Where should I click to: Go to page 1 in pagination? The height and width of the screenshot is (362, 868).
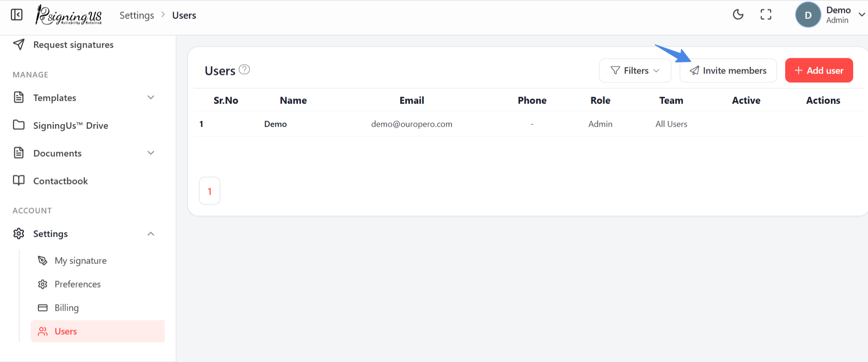(210, 190)
